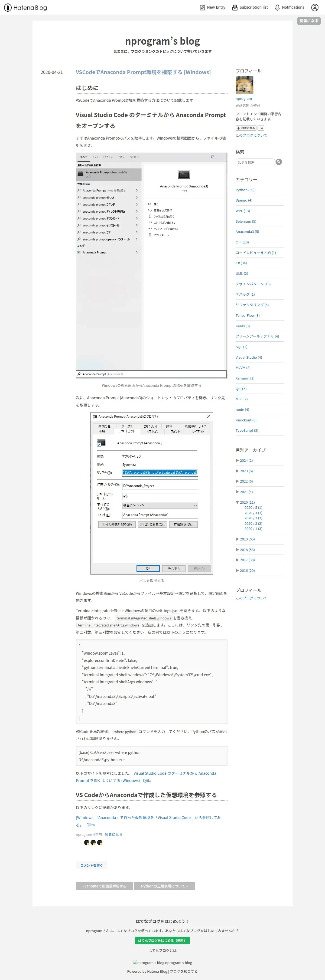Open the Qiita 仮想環境 reference link
The height and width of the screenshot is (980, 325).
click(148, 821)
